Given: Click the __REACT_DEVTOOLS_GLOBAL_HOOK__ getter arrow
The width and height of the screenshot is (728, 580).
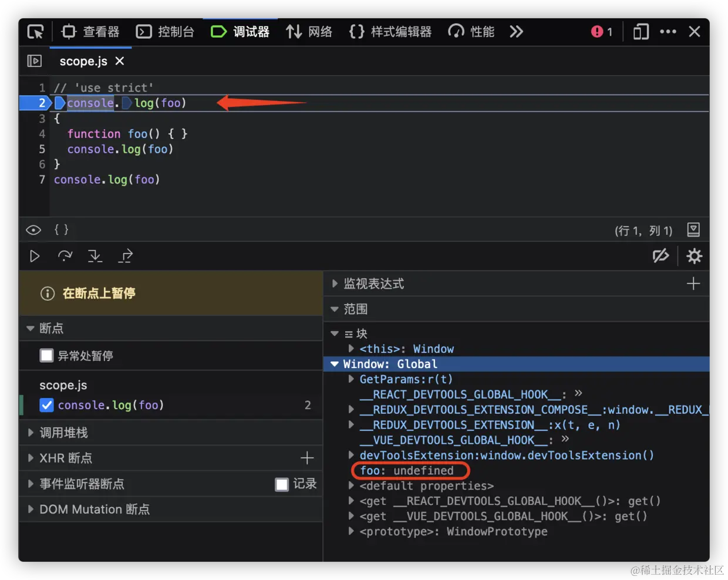Looking at the screenshot, I should [x=578, y=393].
